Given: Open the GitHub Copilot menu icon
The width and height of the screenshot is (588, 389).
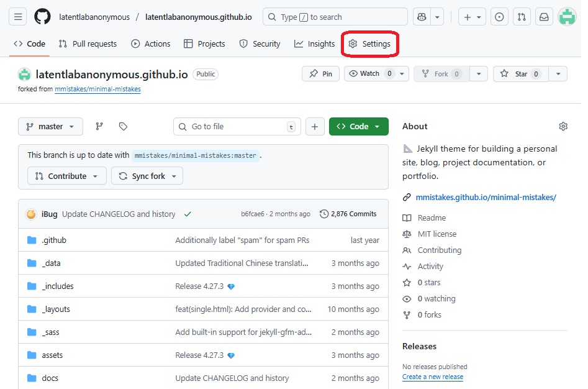Looking at the screenshot, I should pos(422,17).
